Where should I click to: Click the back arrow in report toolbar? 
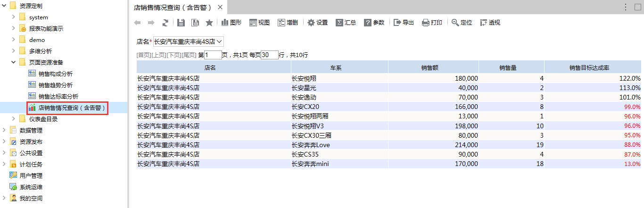[x=137, y=23]
